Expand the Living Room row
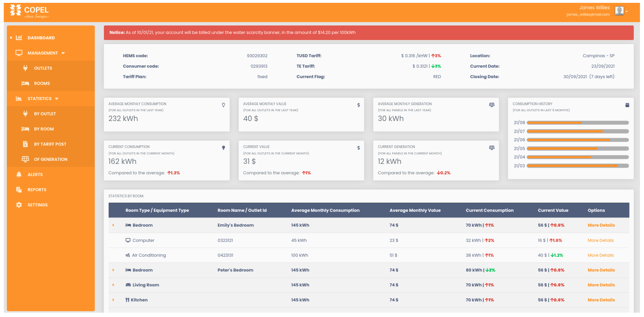 coord(113,285)
